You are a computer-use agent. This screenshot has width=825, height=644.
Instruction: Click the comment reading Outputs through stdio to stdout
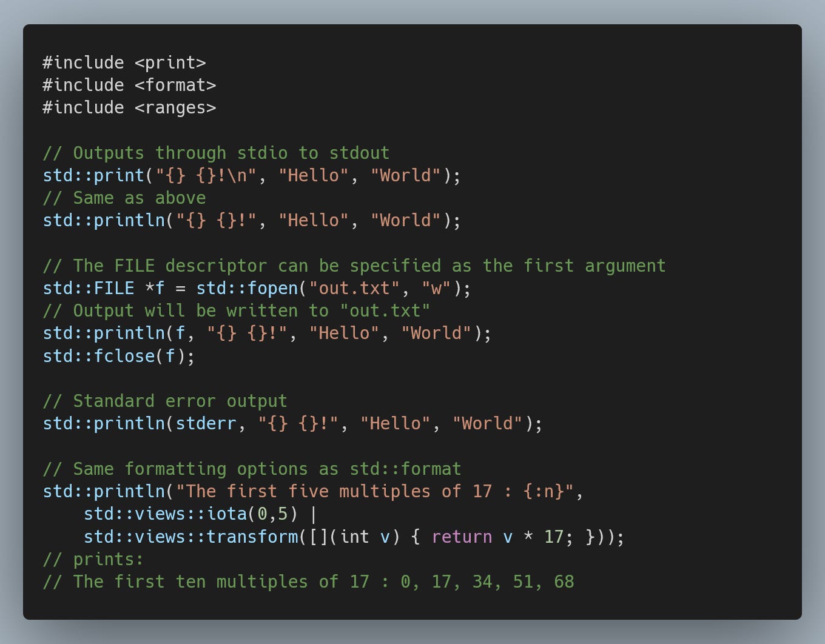click(215, 153)
